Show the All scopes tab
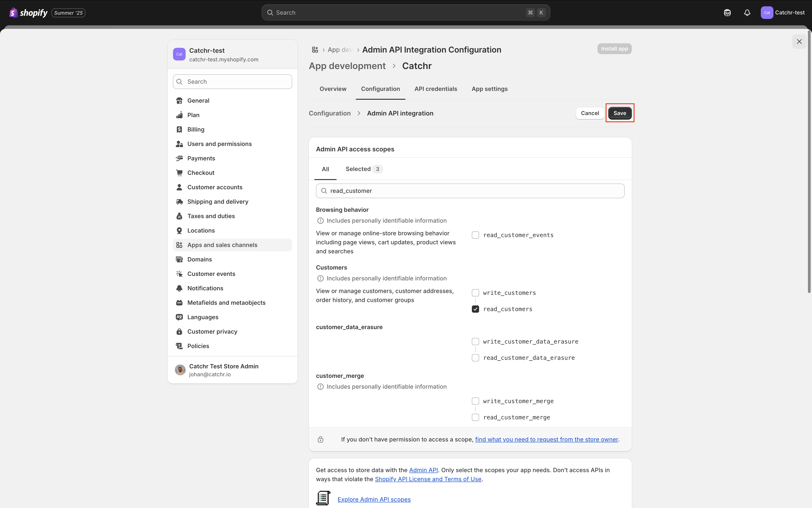The width and height of the screenshot is (812, 508). point(325,169)
